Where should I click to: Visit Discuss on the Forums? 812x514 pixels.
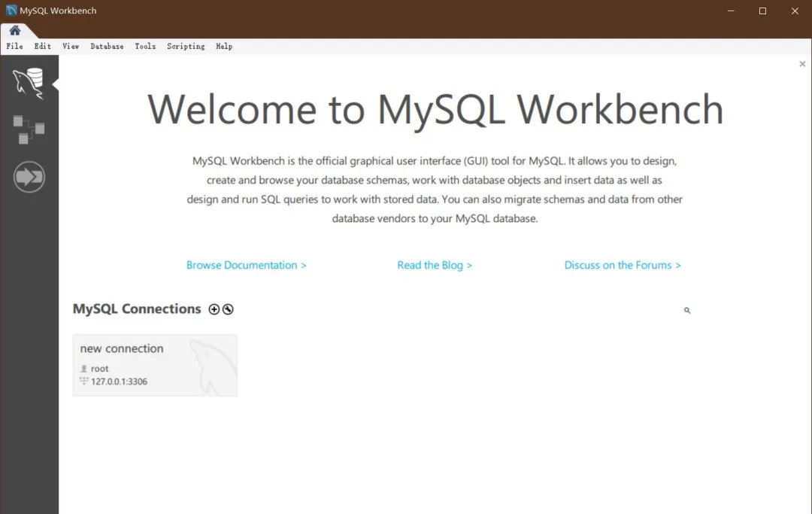(x=623, y=265)
